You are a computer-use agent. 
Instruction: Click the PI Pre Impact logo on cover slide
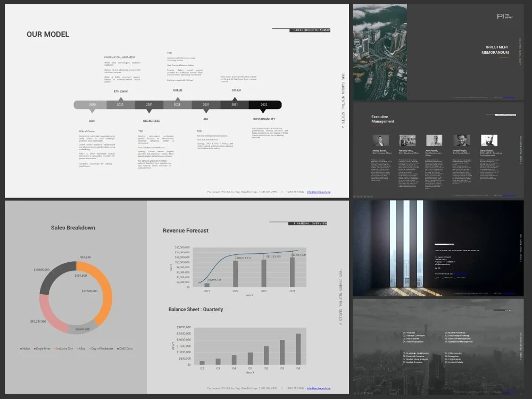pos(504,16)
